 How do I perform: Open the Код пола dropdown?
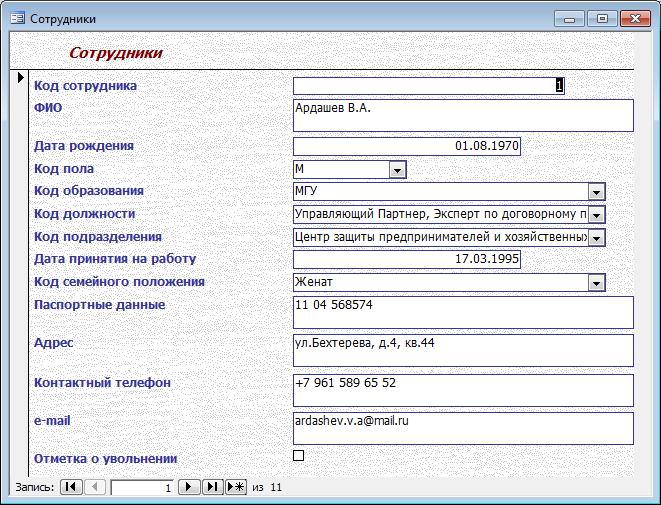pyautogui.click(x=398, y=170)
